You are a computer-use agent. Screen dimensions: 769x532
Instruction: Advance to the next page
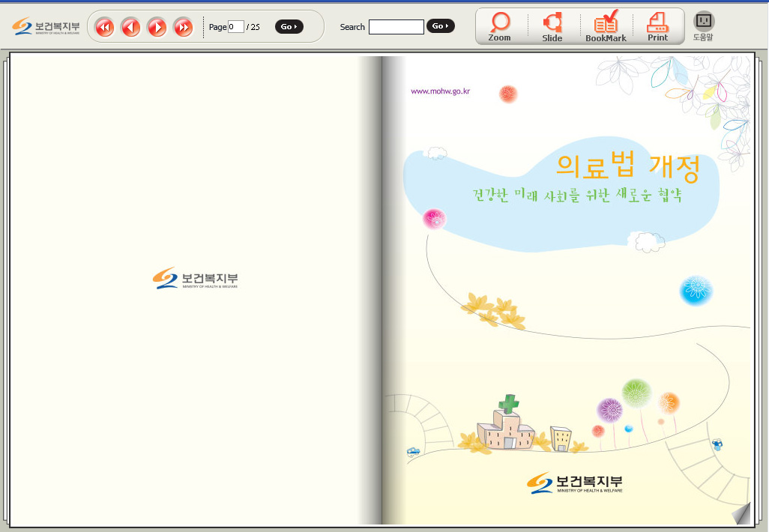click(x=157, y=28)
